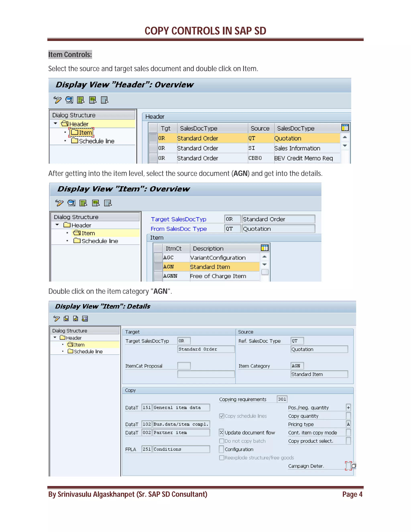411x532 pixels.
Task: Toggle Do not copy batch checkbox
Action: (x=222, y=441)
